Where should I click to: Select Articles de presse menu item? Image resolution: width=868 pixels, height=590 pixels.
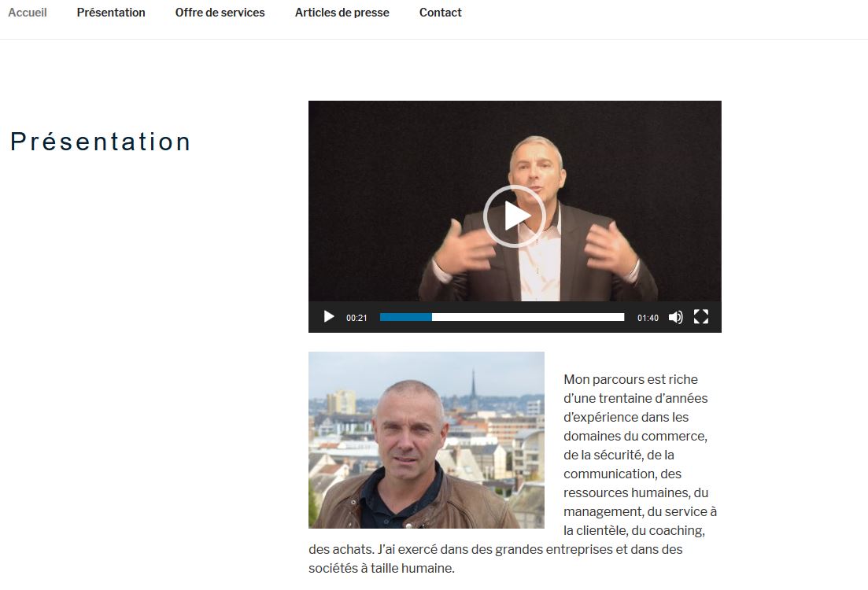point(342,12)
